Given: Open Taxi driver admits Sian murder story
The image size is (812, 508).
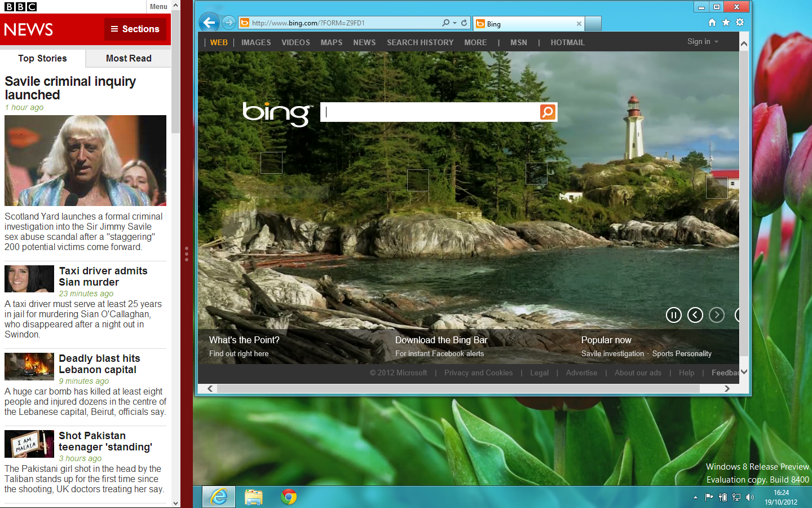Looking at the screenshot, I should click(103, 277).
